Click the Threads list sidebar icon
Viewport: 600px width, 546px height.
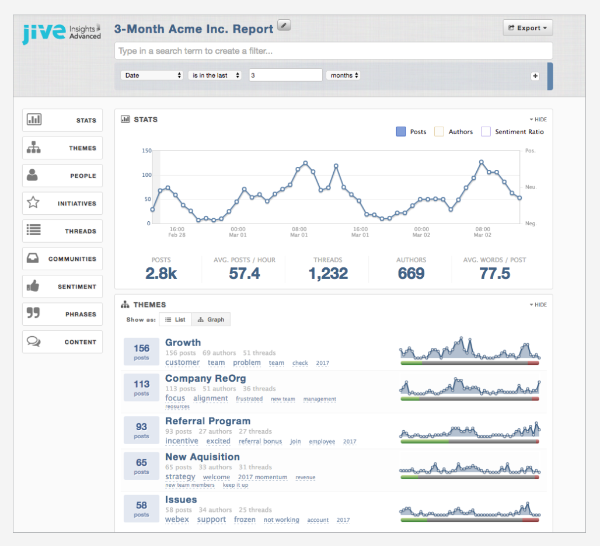click(x=34, y=230)
